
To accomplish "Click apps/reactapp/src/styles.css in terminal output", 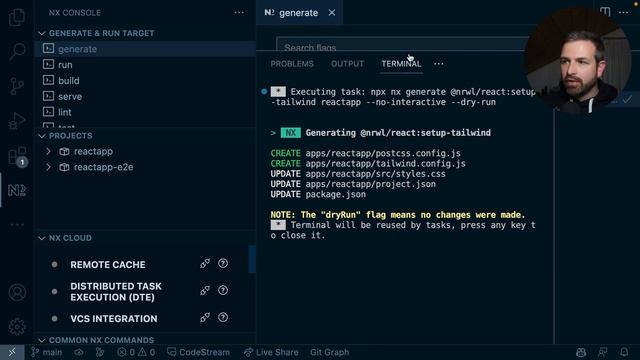I will tap(376, 174).
